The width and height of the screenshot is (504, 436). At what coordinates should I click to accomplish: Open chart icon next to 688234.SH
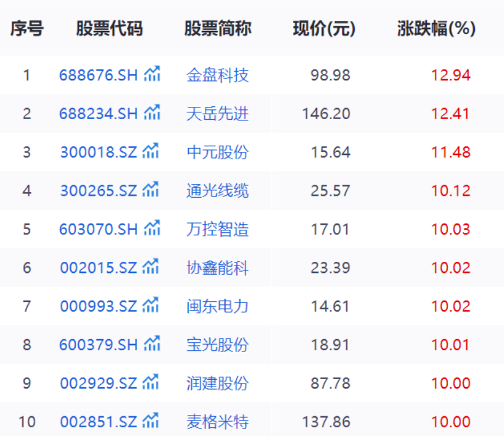[x=152, y=112]
